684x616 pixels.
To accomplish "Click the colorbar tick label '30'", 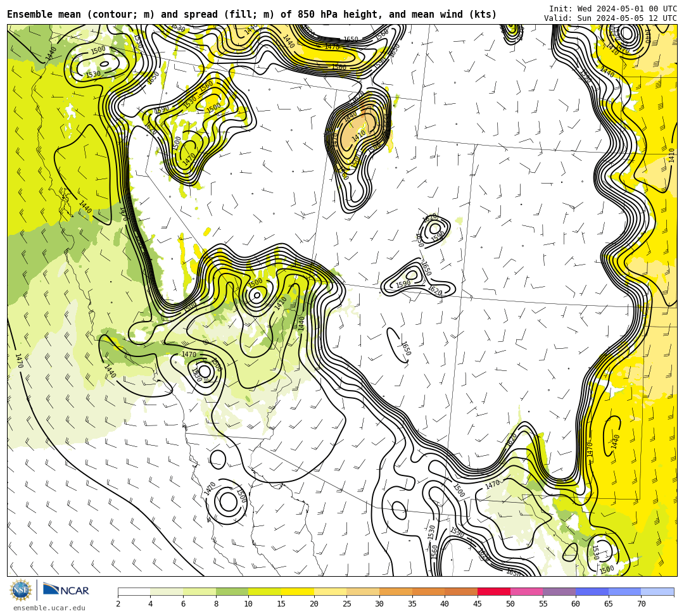I will (x=379, y=604).
